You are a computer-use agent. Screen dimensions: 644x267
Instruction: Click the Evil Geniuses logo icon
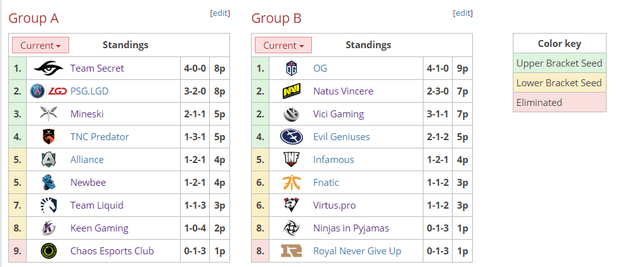(x=292, y=137)
